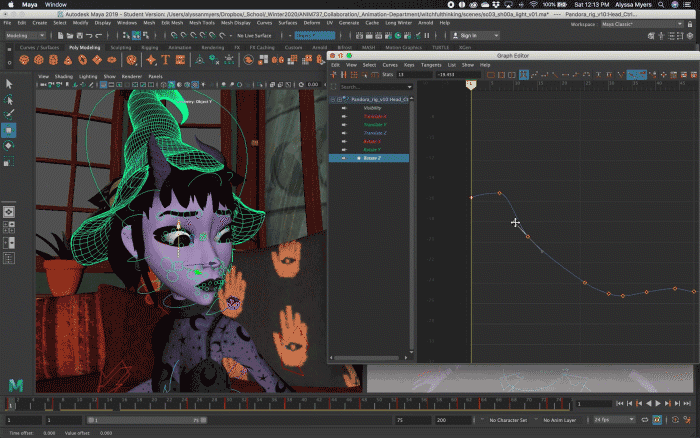Toggle mute on Translate Y channel
The height and width of the screenshot is (438, 700).
click(344, 125)
